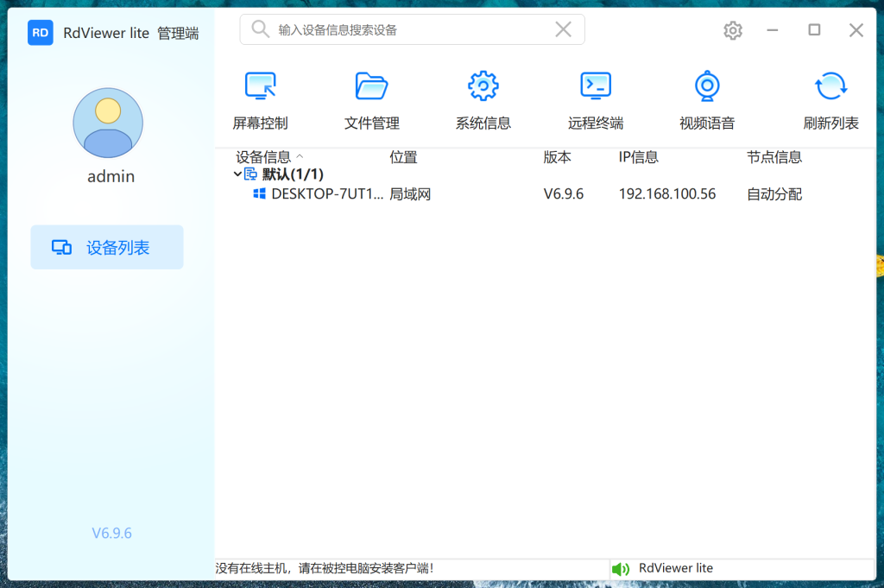
Task: Open settings gear in title bar
Action: [732, 30]
